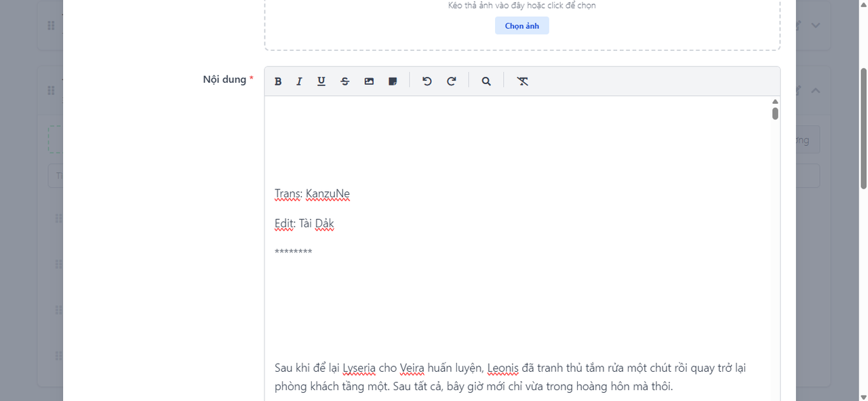868x401 pixels.
Task: Apply strikethrough formatting
Action: click(345, 81)
